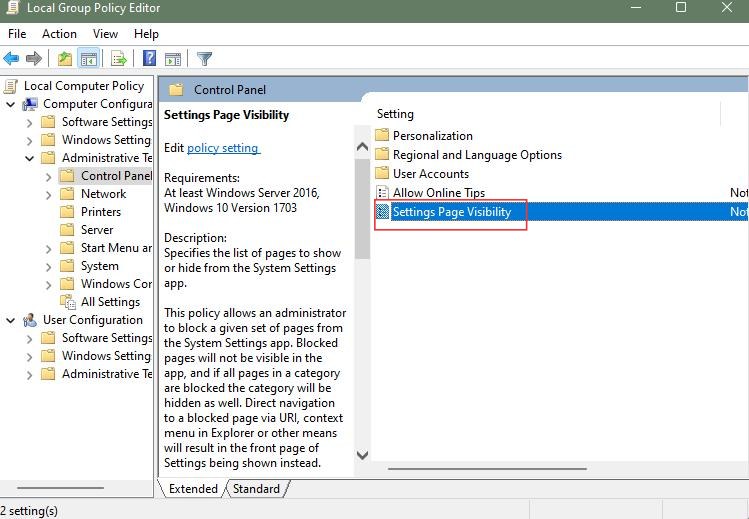Expand the System tree node

[48, 267]
